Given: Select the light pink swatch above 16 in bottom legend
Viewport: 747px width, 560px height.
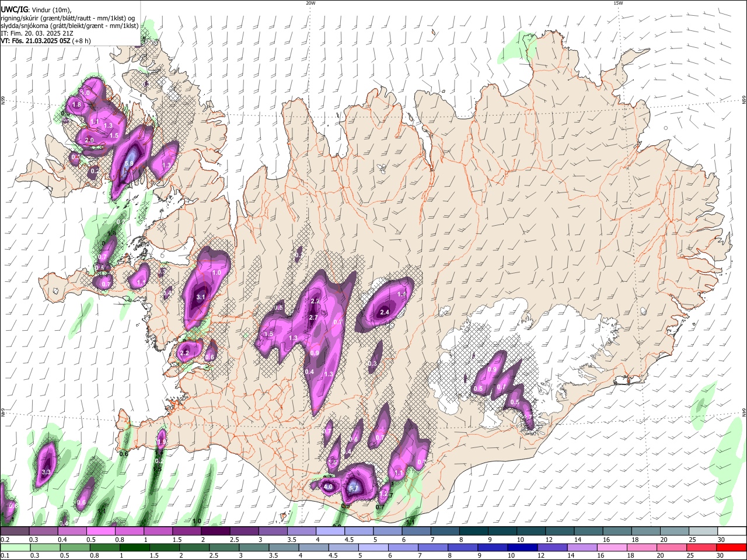Looking at the screenshot, I should [612, 548].
